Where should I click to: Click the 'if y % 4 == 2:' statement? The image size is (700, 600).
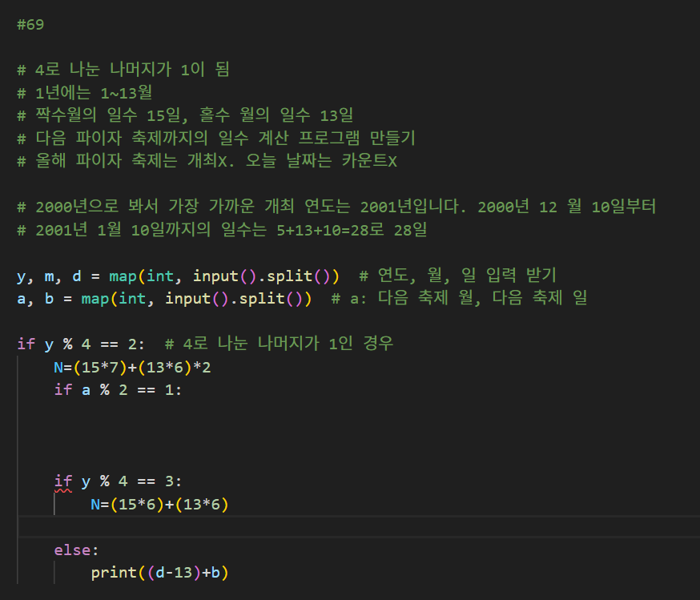click(81, 344)
